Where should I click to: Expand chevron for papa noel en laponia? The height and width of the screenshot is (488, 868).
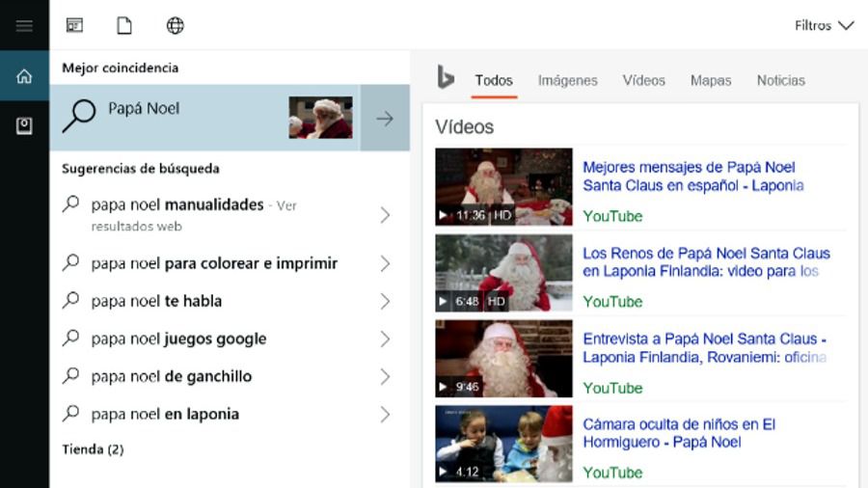pyautogui.click(x=385, y=414)
